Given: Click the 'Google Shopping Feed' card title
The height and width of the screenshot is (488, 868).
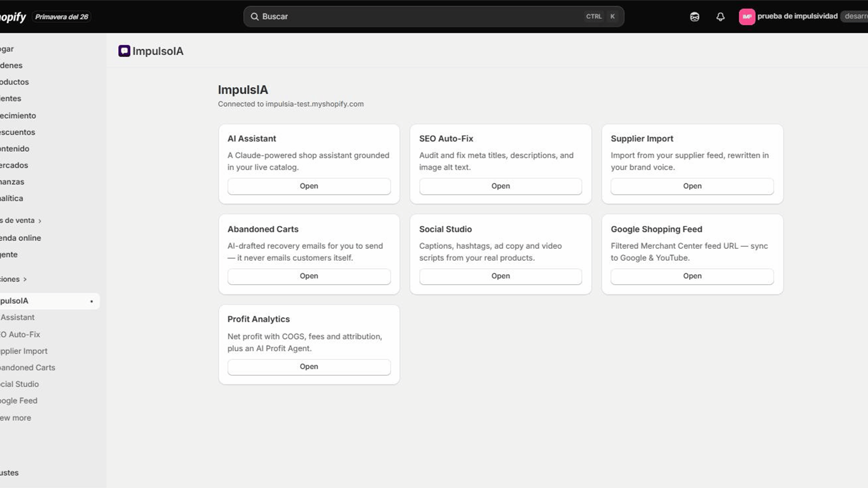Looking at the screenshot, I should 656,229.
